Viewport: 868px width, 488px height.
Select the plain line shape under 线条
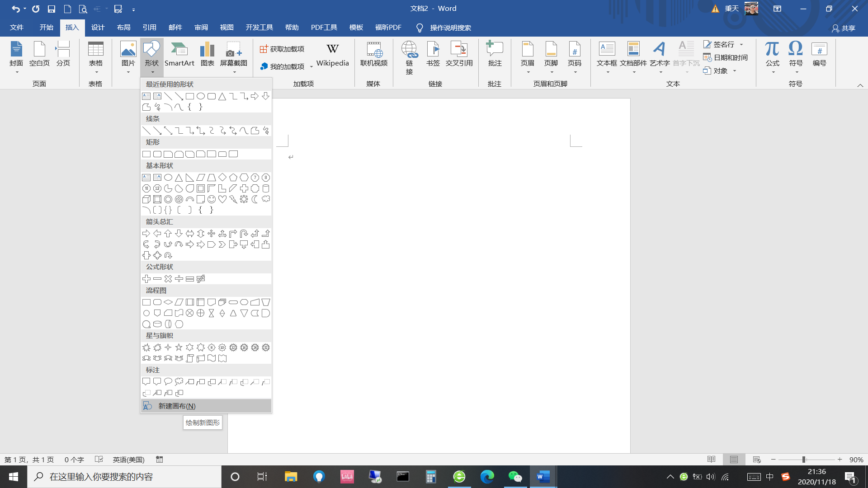pyautogui.click(x=146, y=131)
